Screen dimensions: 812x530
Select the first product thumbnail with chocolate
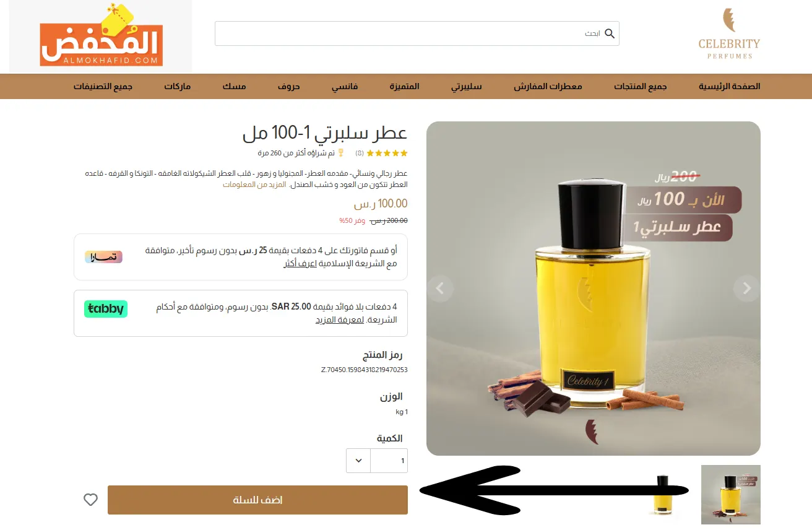730,495
